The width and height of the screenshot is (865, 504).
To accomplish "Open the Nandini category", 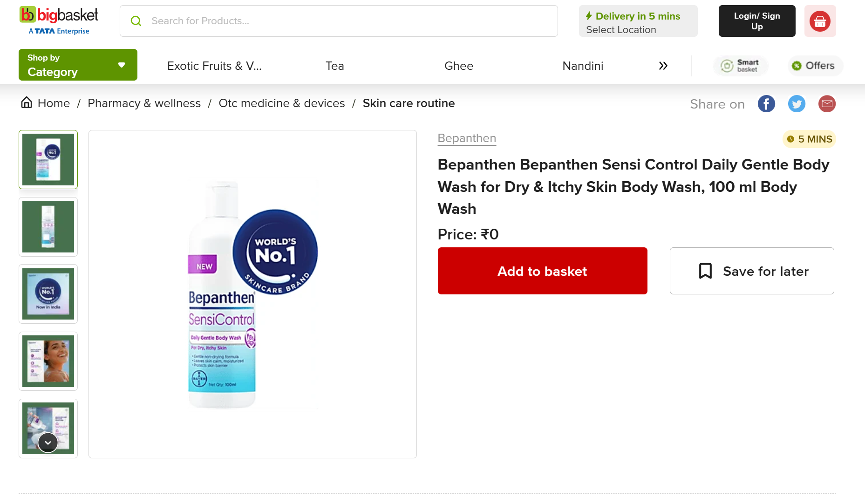I will 582,66.
